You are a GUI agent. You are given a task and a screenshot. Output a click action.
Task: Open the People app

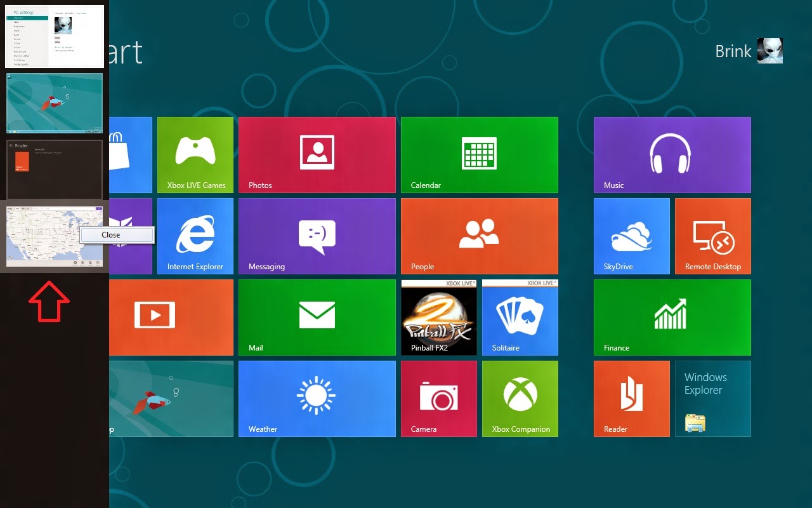pos(480,236)
